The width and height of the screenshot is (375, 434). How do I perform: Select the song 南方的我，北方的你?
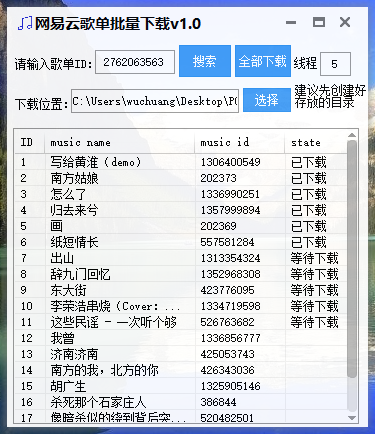point(104,370)
